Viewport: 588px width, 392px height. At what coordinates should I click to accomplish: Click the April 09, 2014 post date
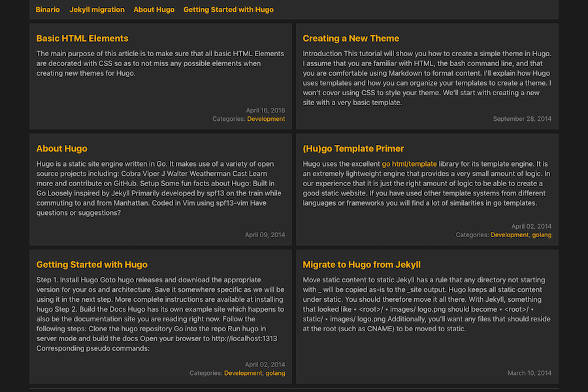coord(265,235)
